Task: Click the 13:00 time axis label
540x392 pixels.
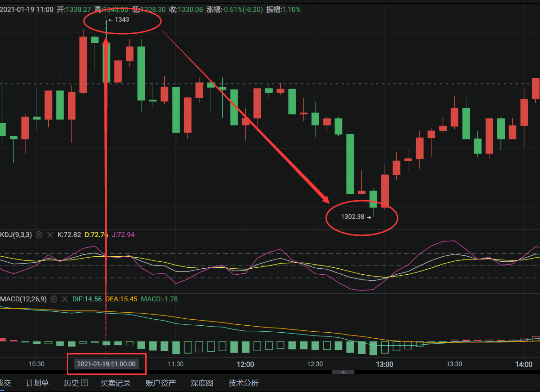Action: point(384,364)
